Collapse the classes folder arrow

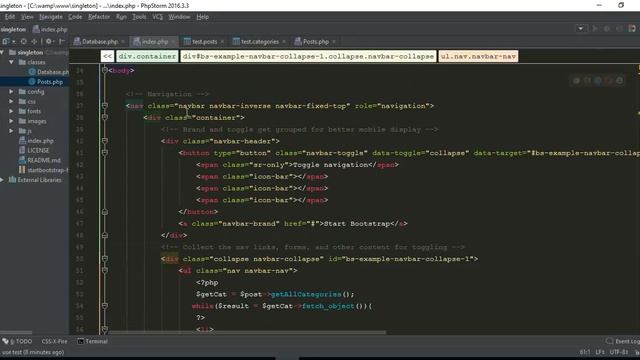[x=11, y=62]
